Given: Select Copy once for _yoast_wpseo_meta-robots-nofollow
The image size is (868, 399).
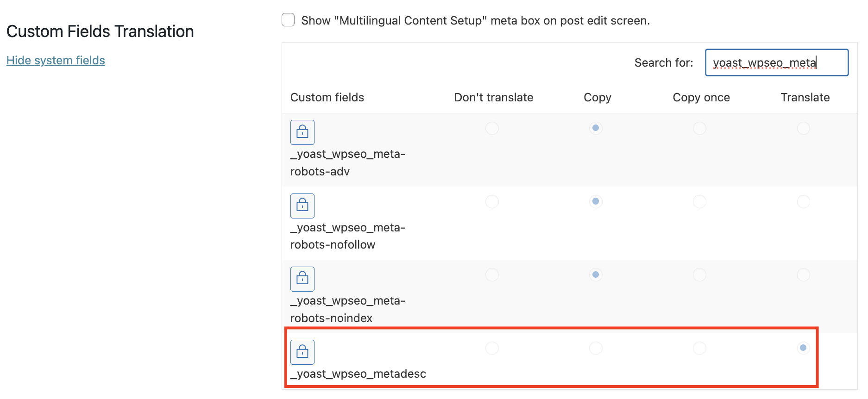Looking at the screenshot, I should tap(699, 201).
